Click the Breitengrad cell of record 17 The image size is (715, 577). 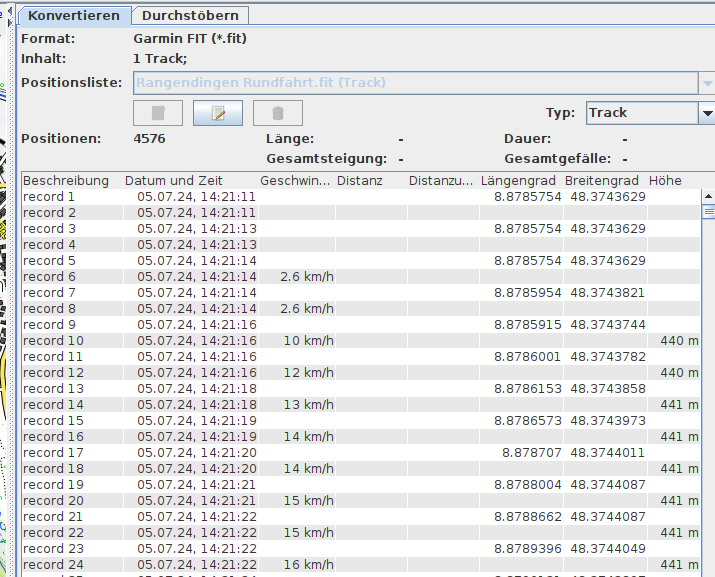coord(607,453)
